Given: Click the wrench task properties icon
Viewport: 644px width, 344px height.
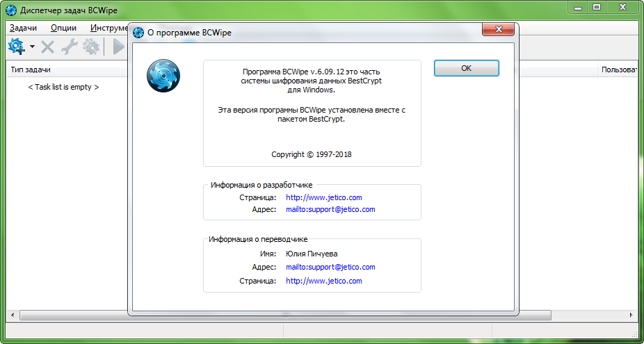Looking at the screenshot, I should [70, 47].
